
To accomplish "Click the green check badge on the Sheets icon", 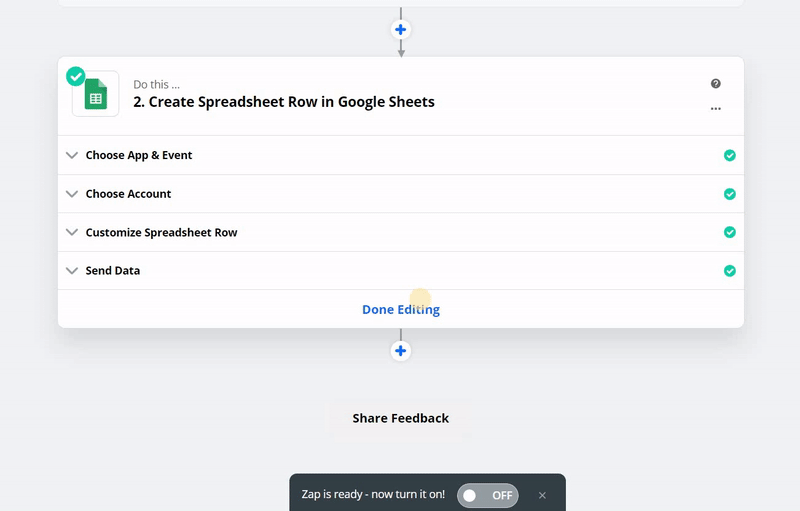I will 76,77.
